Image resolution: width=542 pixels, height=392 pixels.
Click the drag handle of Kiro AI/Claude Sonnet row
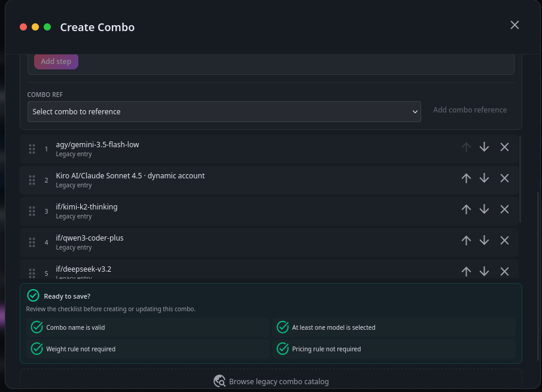(32, 180)
